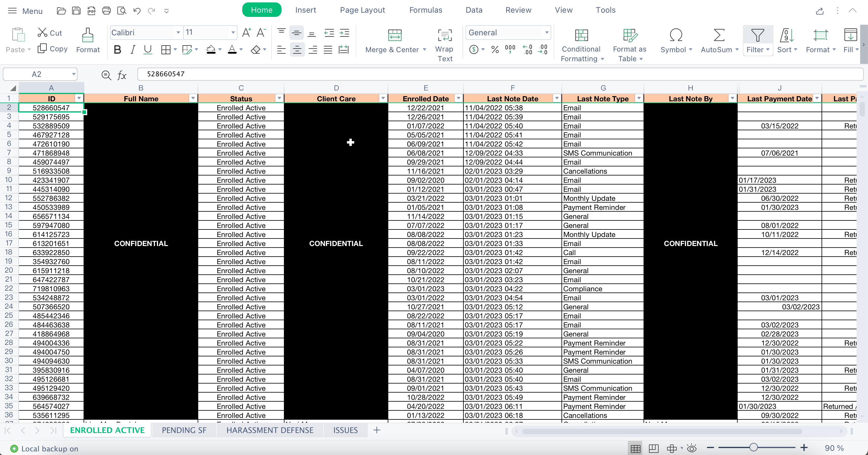Toggle italic formatting
The image size is (868, 455).
tap(133, 50)
